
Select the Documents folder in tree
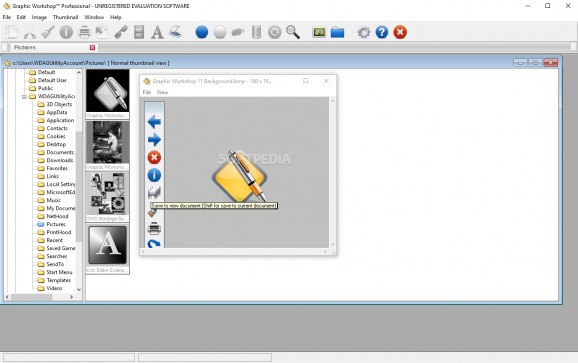coord(56,152)
